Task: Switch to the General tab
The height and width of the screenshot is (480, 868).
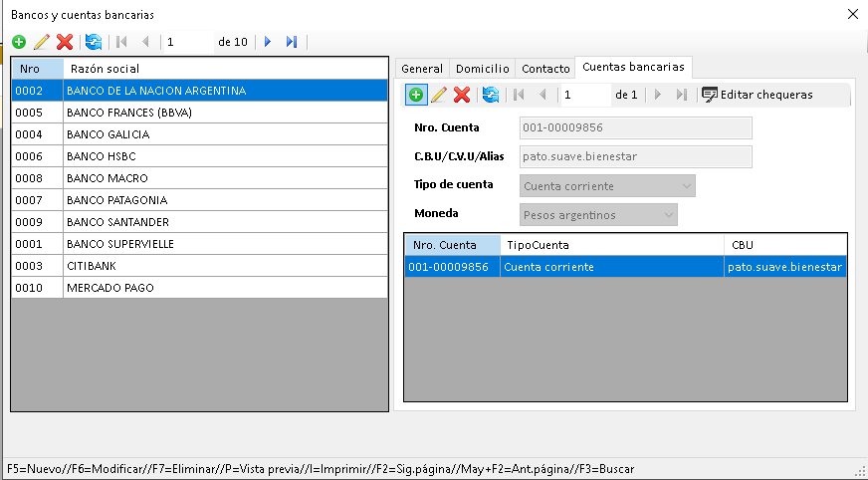Action: [x=422, y=69]
